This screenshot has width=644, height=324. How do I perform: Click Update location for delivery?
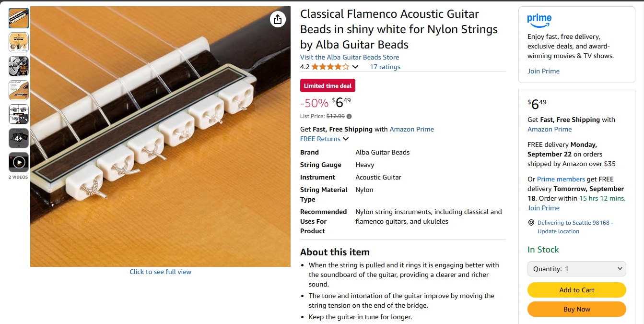558,231
